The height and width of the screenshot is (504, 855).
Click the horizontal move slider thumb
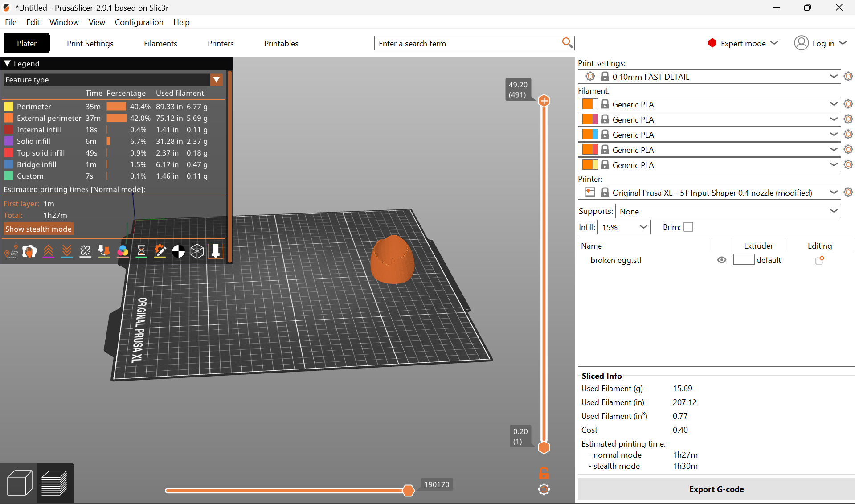pos(408,491)
